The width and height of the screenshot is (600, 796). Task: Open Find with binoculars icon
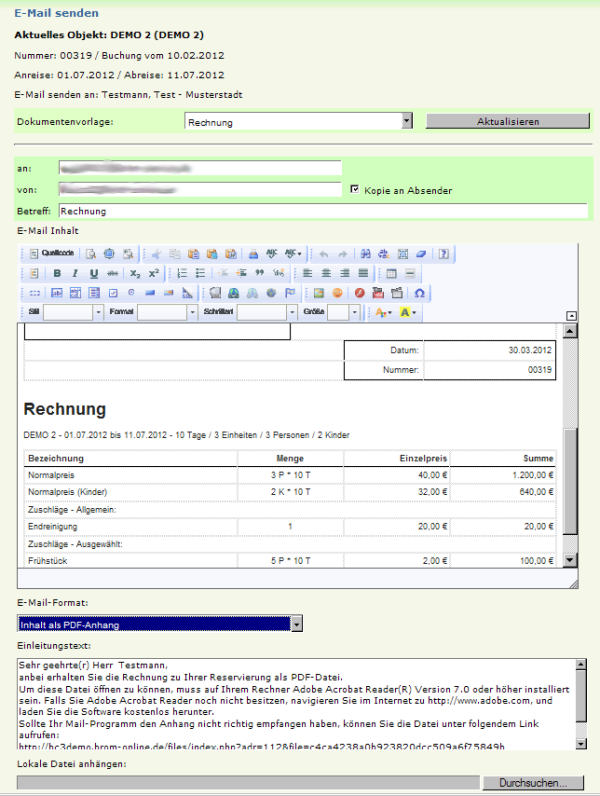coord(365,254)
